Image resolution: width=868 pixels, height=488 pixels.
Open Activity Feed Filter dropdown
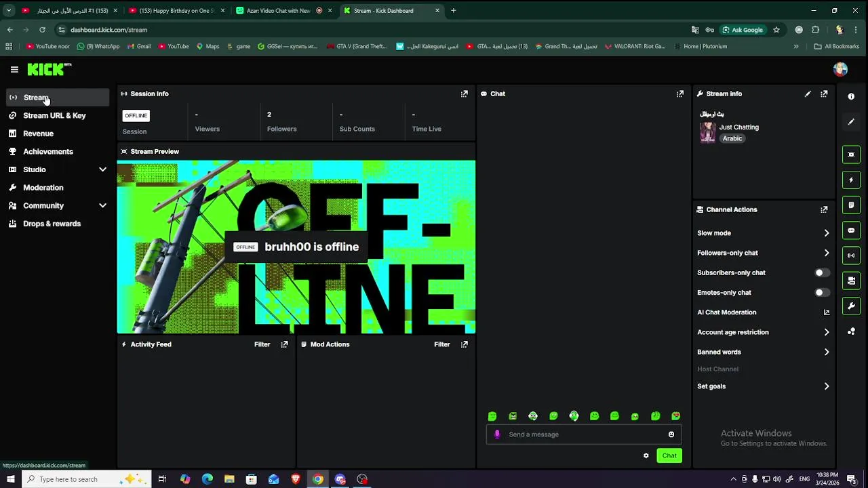pos(262,344)
